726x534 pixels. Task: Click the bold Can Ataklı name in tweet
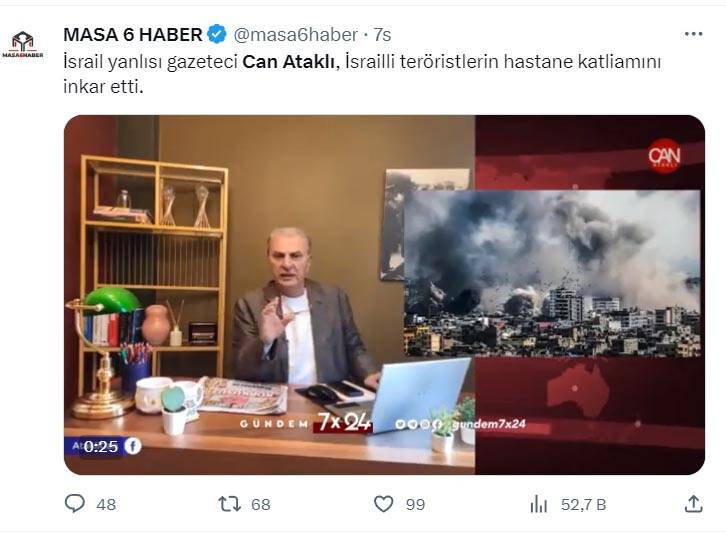(288, 62)
